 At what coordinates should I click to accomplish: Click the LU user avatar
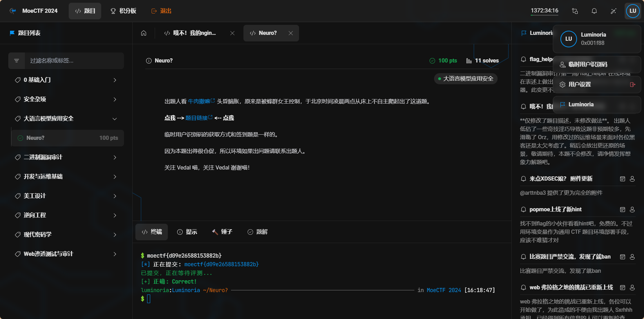point(633,11)
